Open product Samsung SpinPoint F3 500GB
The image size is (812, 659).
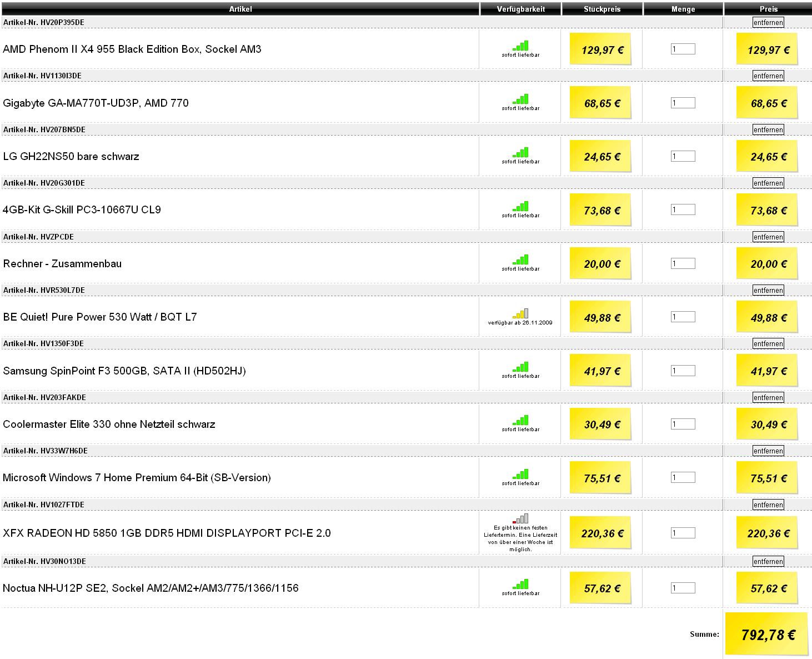[124, 371]
